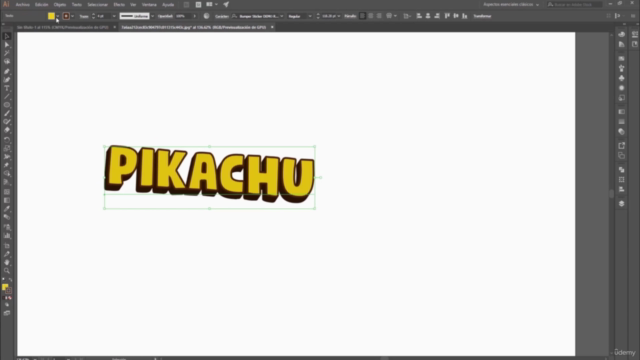
Task: Select the Direct Selection tool
Action: [7, 45]
